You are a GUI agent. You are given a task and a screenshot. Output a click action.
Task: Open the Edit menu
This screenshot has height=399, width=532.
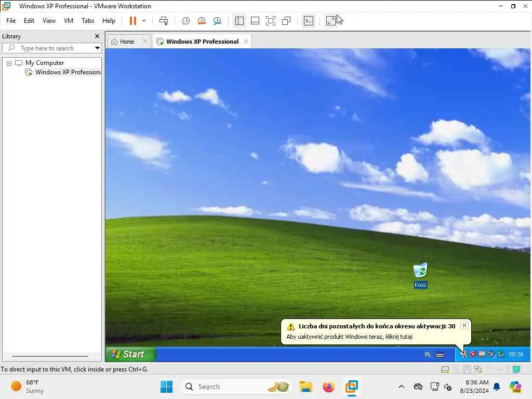click(29, 21)
